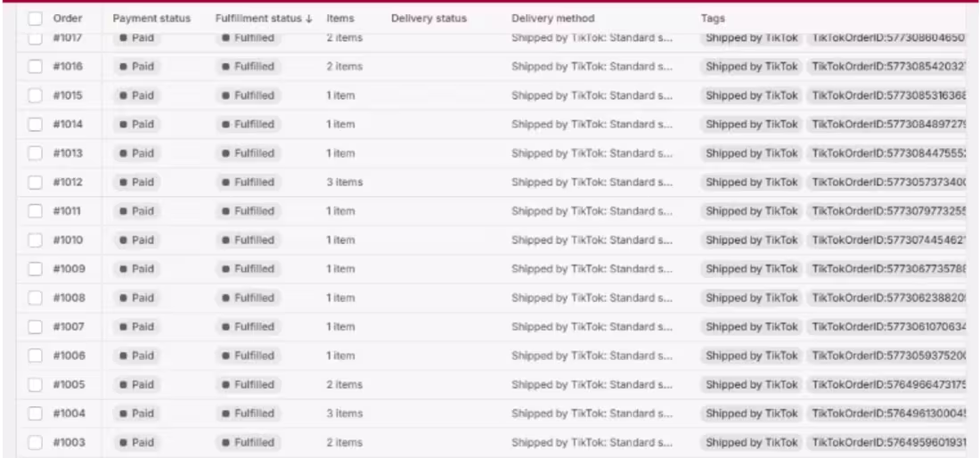Select checkbox for order #1012
This screenshot has height=458, width=980.
click(35, 183)
